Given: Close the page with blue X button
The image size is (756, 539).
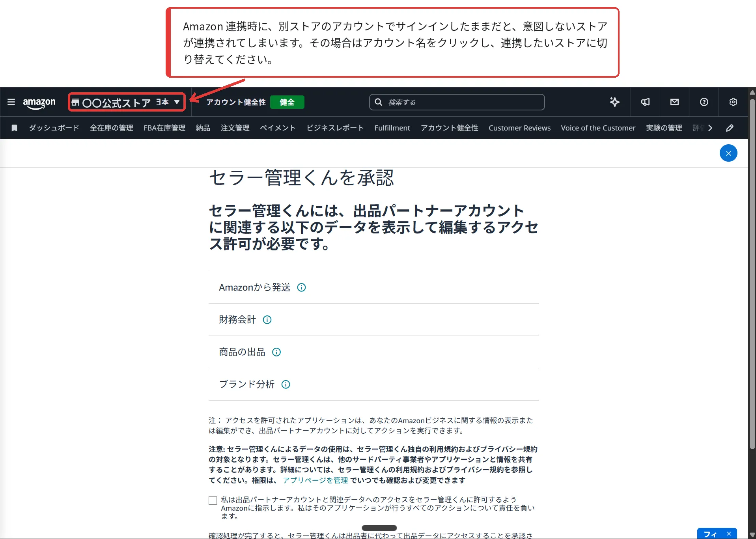Looking at the screenshot, I should tap(728, 153).
